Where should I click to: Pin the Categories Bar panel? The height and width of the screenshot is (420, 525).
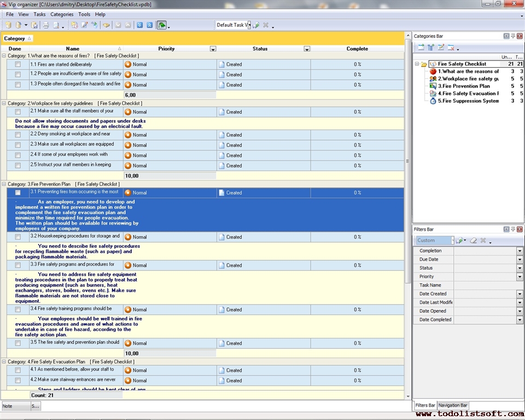pyautogui.click(x=513, y=36)
